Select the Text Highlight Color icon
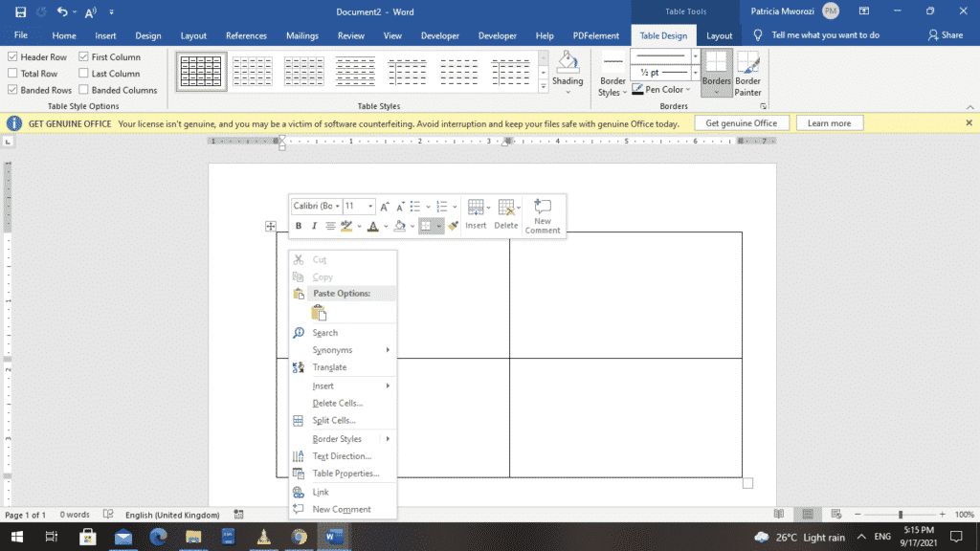The height and width of the screenshot is (551, 980). 347,226
